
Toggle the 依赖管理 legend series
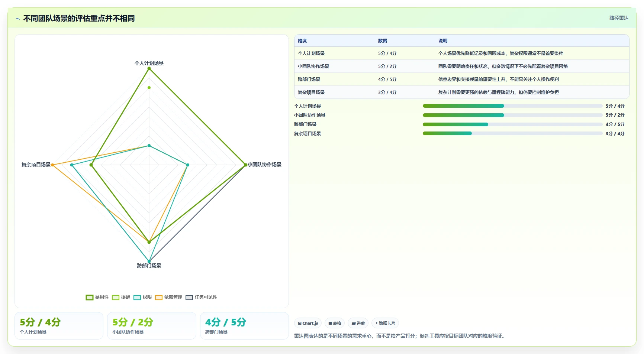click(x=168, y=297)
